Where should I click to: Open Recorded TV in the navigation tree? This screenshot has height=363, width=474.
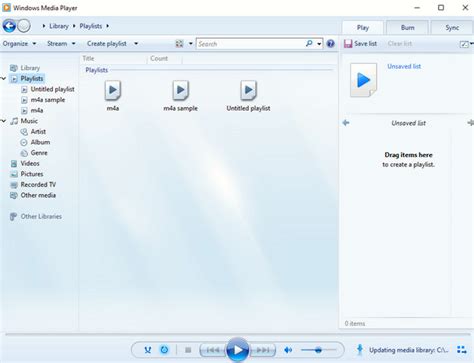(38, 185)
